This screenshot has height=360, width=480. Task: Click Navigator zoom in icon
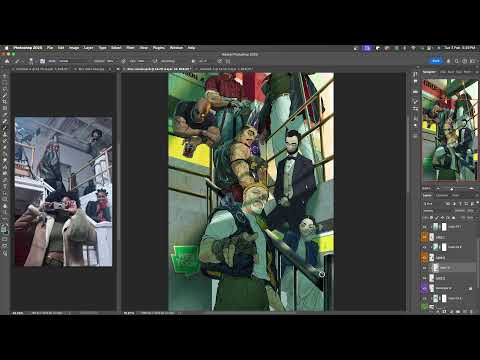(471, 189)
